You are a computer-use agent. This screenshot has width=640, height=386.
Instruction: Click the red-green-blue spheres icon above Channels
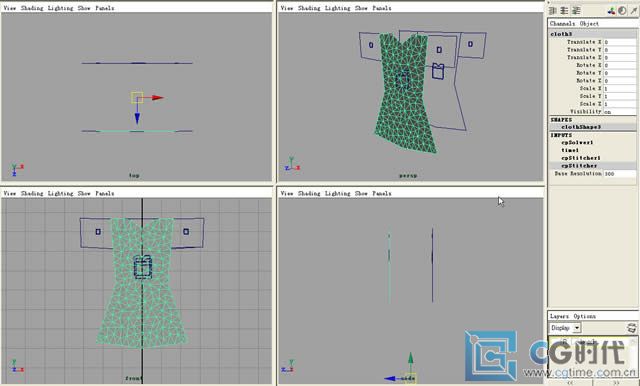click(611, 11)
